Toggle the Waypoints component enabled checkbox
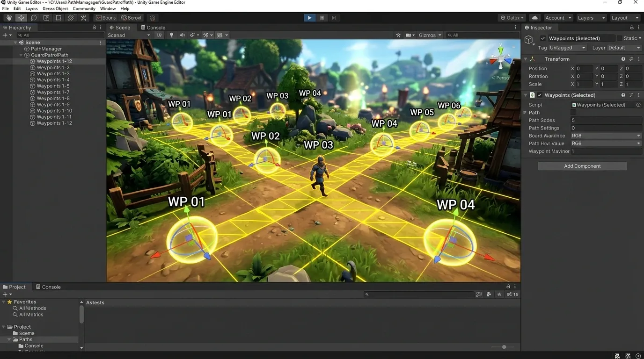 coord(540,95)
